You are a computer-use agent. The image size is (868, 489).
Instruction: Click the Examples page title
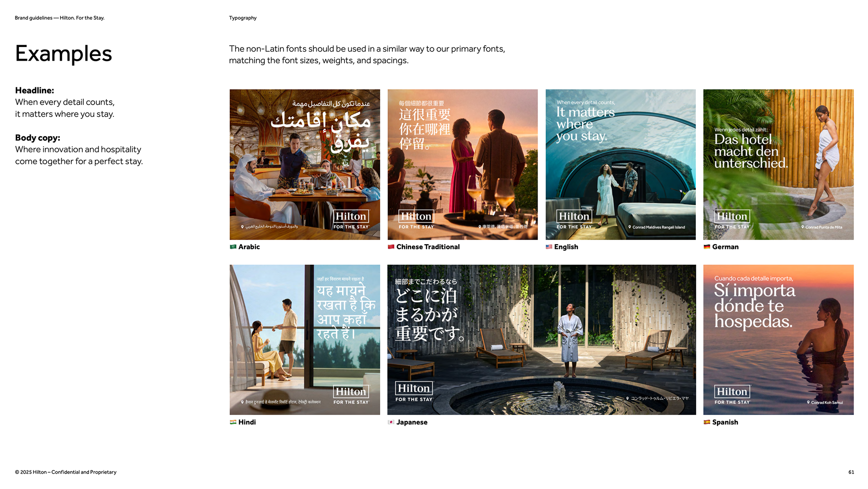63,54
